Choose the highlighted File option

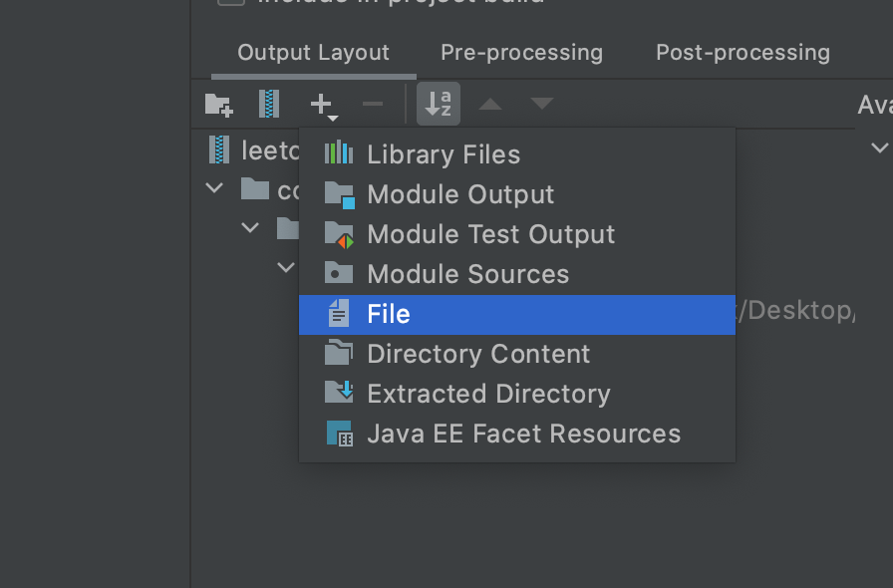point(389,314)
